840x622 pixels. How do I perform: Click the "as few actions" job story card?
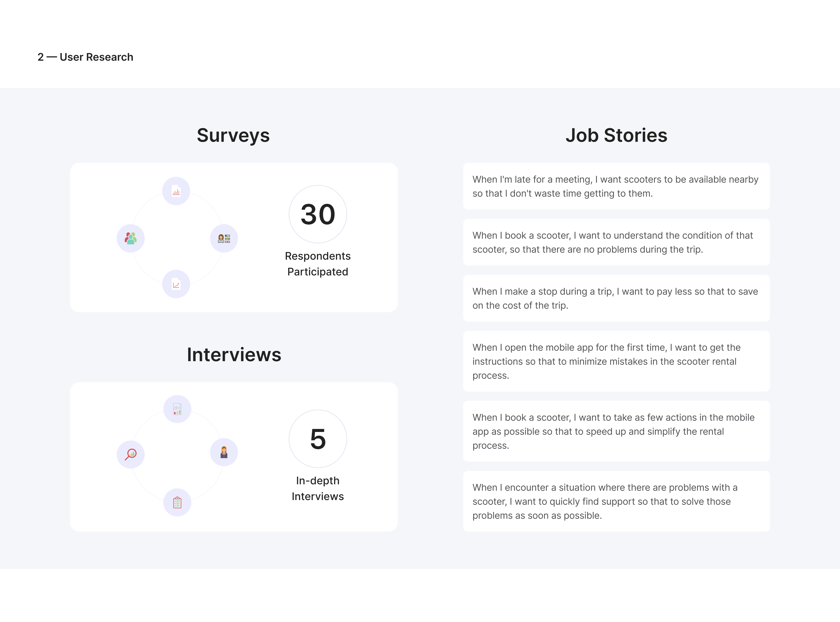tap(616, 431)
